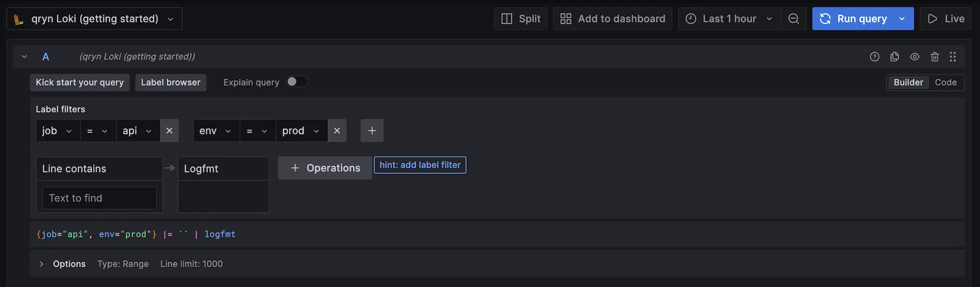Collapse query row A
The height and width of the screenshot is (287, 980).
(x=24, y=57)
